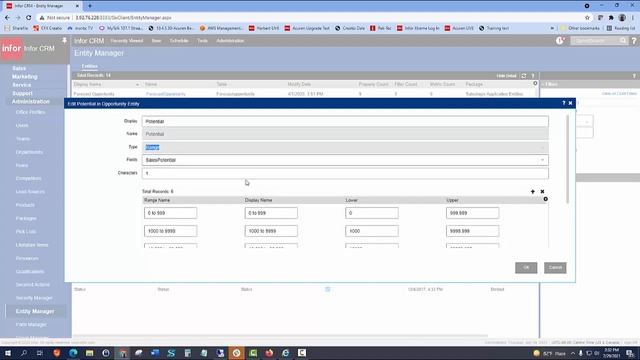Show hidden system tray icons
Screen dimensions: 640x360
point(573,353)
